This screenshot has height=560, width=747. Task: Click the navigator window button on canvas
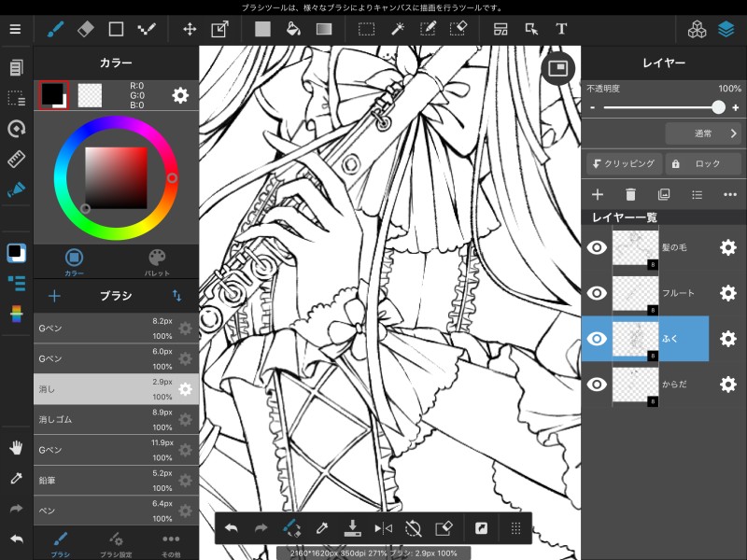point(557,68)
